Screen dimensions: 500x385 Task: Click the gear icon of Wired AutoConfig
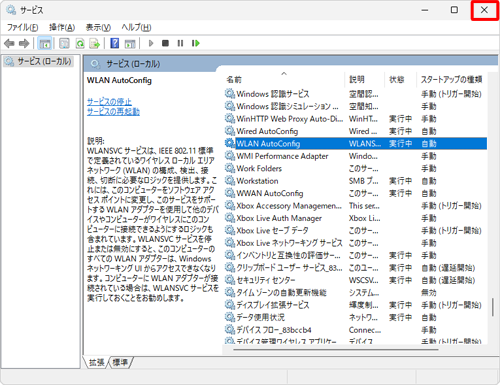(229, 131)
